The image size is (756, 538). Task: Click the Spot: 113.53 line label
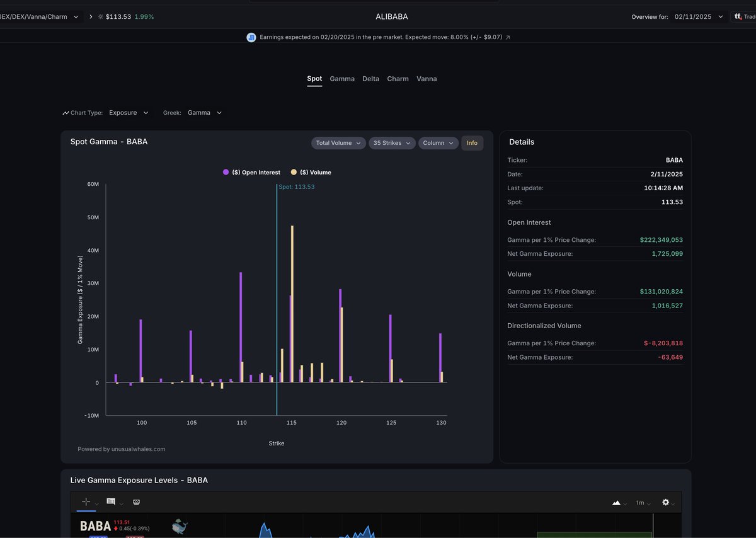point(296,187)
